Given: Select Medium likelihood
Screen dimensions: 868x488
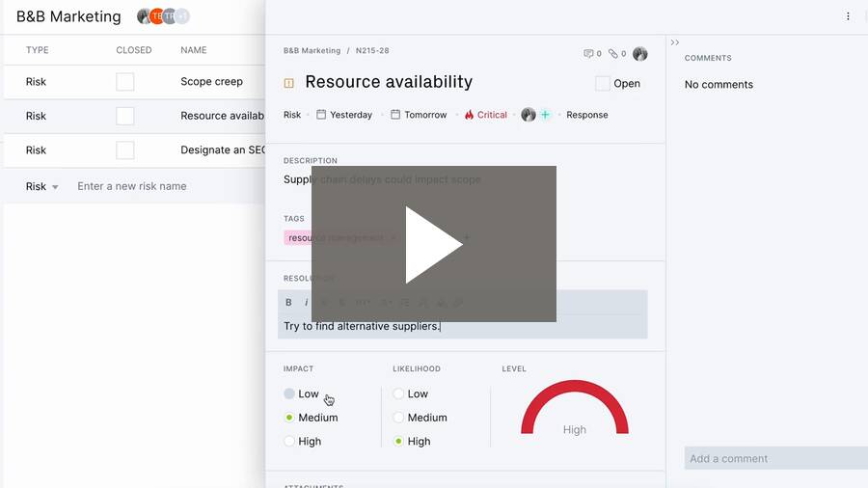Looking at the screenshot, I should pos(420,418).
